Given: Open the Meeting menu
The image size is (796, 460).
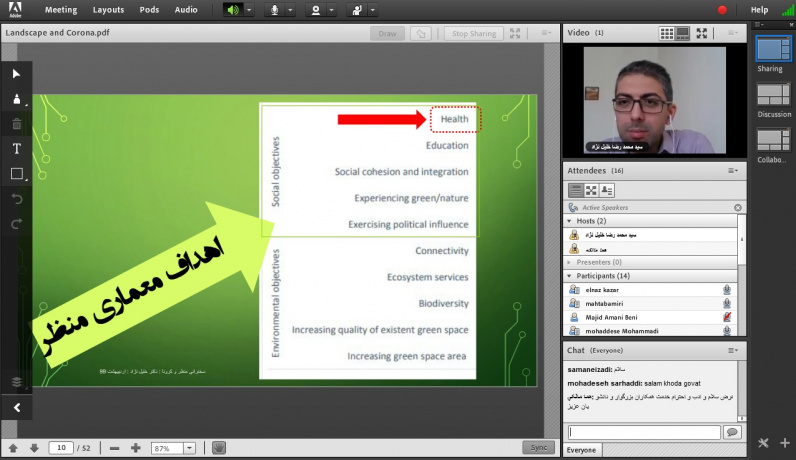Looking at the screenshot, I should [x=61, y=10].
